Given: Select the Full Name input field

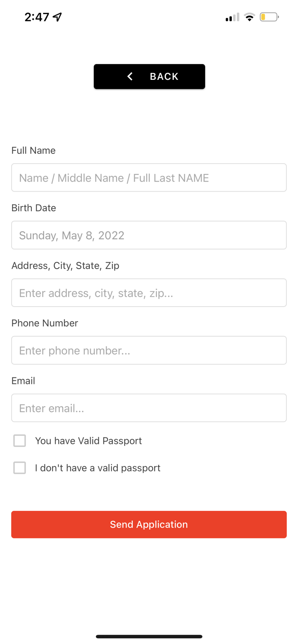Looking at the screenshot, I should click(149, 177).
